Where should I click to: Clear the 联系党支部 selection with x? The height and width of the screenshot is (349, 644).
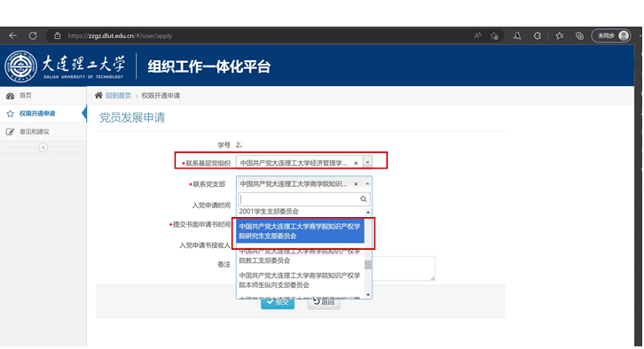pyautogui.click(x=356, y=184)
